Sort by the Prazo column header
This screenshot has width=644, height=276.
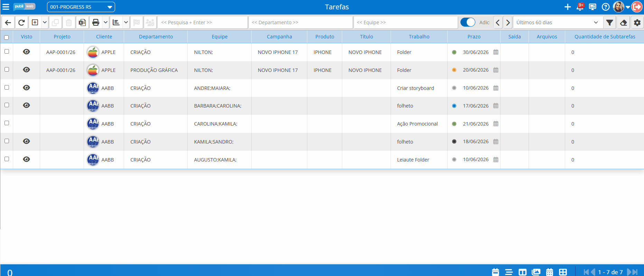click(x=474, y=37)
